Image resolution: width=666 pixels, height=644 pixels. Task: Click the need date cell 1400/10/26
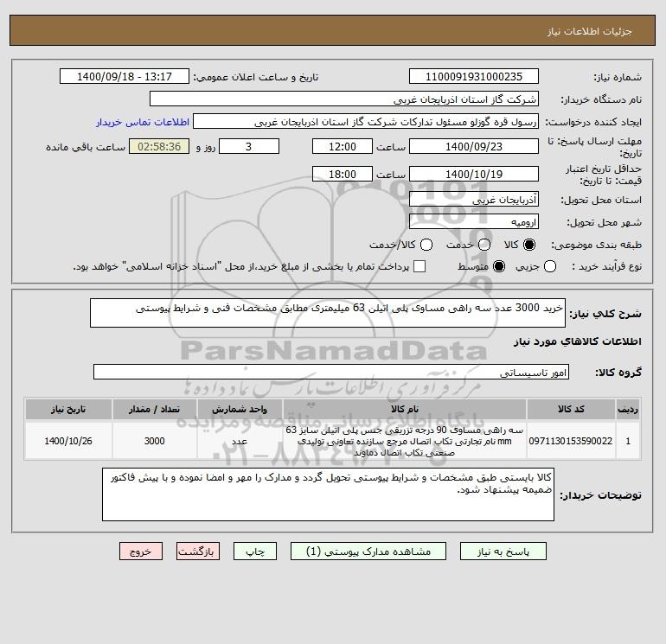(68, 441)
